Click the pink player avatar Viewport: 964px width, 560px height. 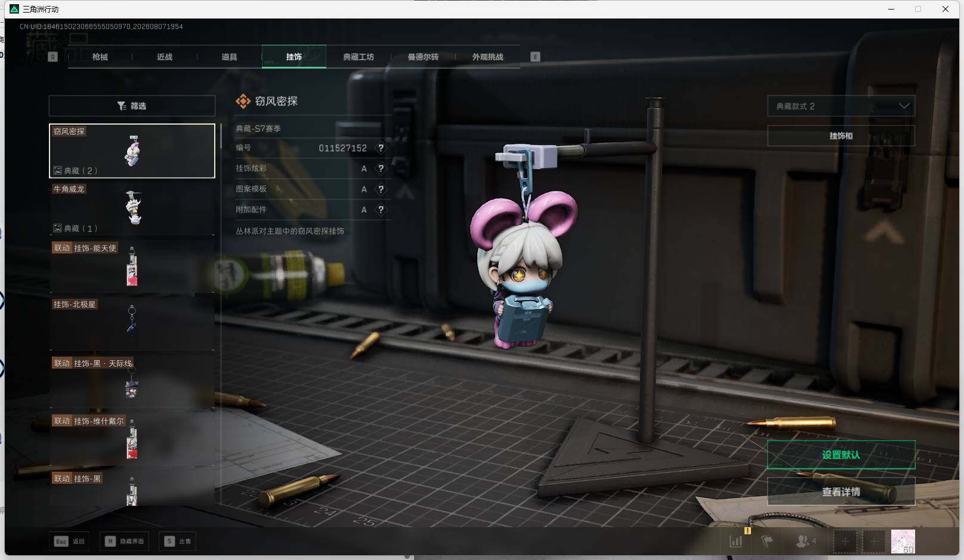903,542
